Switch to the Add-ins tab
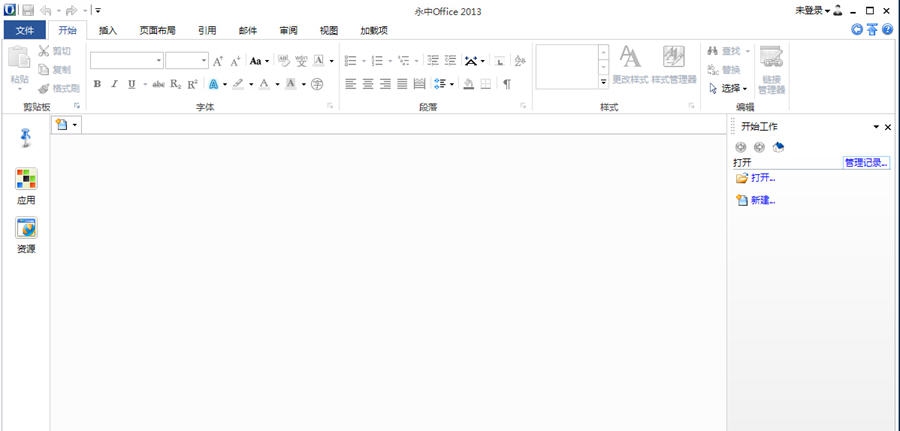The width and height of the screenshot is (900, 431). point(374,30)
